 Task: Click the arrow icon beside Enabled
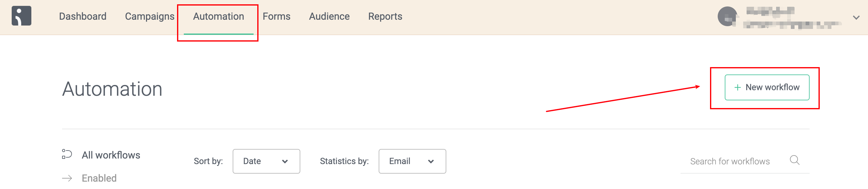pos(67,178)
